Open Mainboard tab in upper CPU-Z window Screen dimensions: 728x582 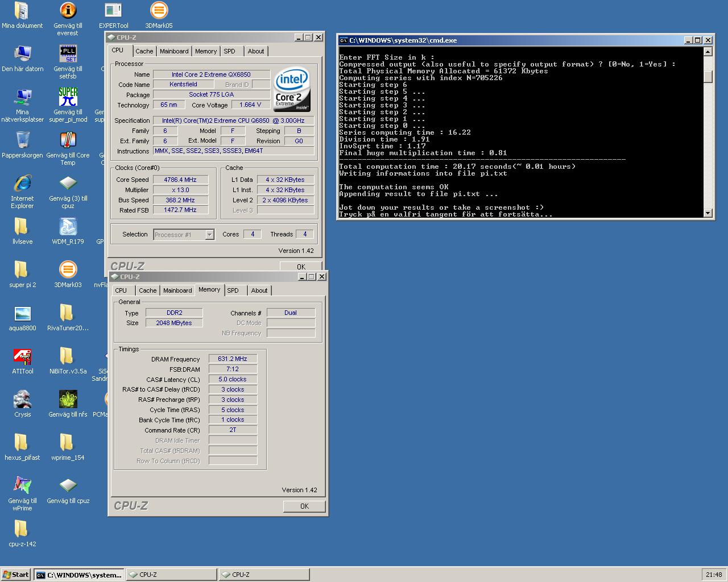[x=174, y=51]
